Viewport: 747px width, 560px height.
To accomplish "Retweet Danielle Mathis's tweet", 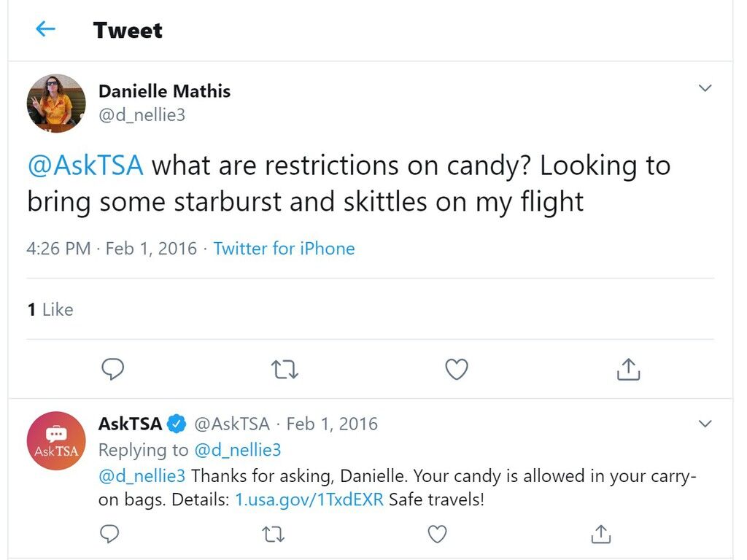I will pos(285,370).
